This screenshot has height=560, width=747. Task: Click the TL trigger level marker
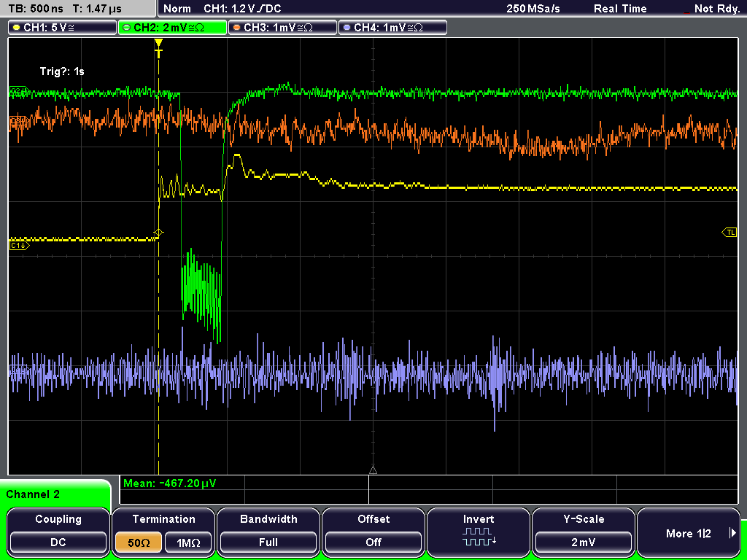coord(729,233)
